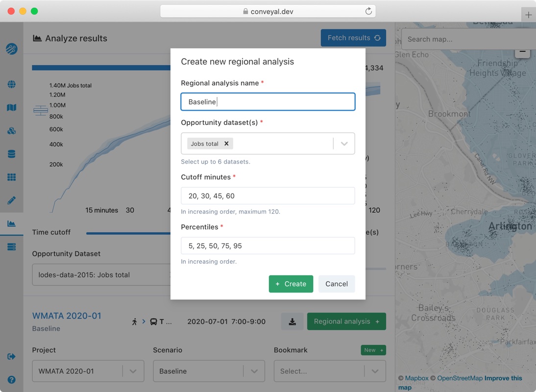Expand the Opportunity dataset(s) dropdown arrow
The width and height of the screenshot is (536, 392).
point(344,144)
